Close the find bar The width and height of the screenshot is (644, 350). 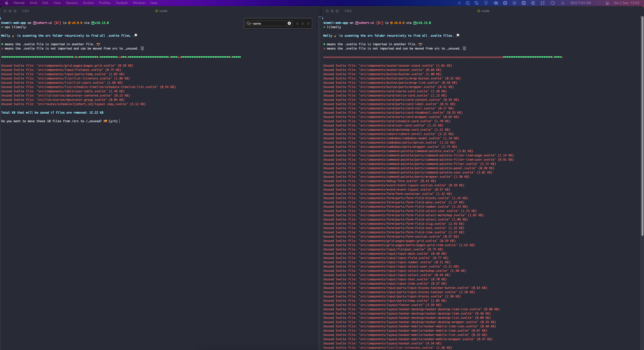pos(308,24)
